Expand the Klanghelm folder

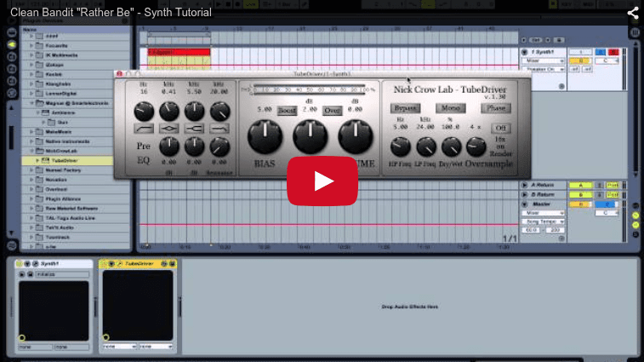[31, 84]
